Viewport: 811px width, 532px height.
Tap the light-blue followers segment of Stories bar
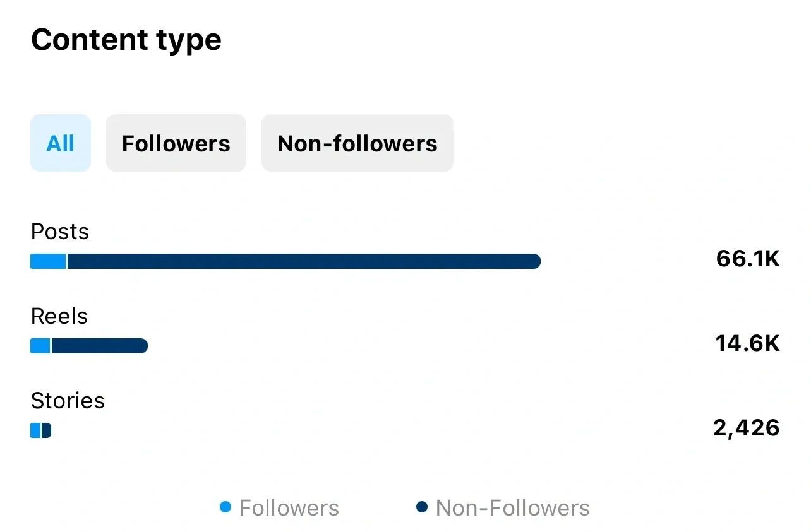35,430
